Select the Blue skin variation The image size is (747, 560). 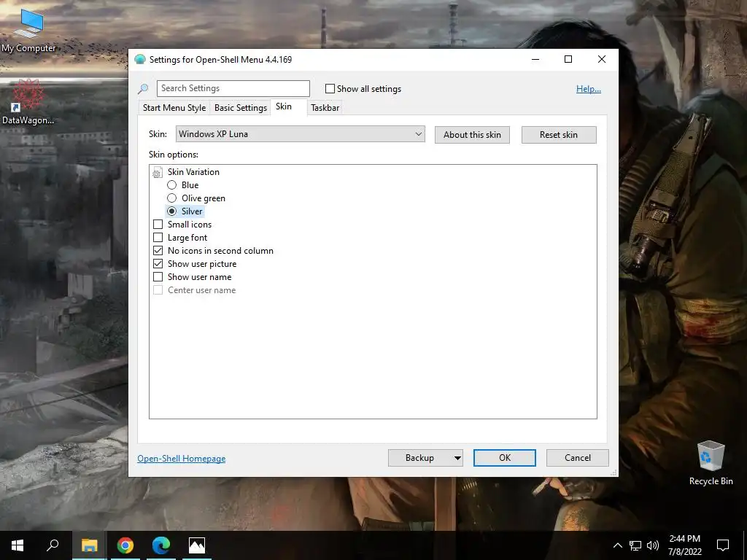point(171,185)
